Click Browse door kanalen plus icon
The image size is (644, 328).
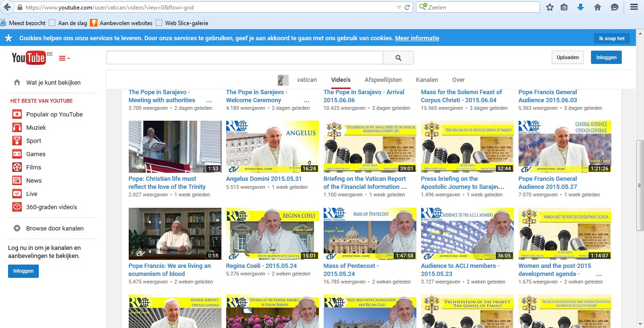17,228
